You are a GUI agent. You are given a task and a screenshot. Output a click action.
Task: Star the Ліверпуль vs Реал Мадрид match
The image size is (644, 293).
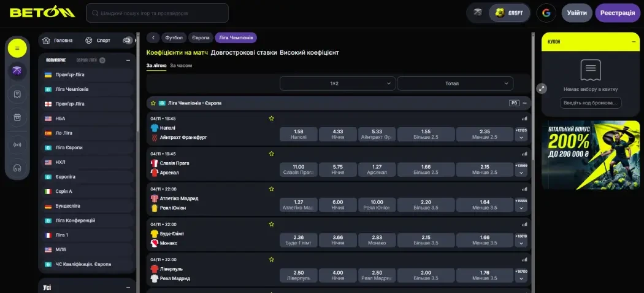(x=271, y=260)
